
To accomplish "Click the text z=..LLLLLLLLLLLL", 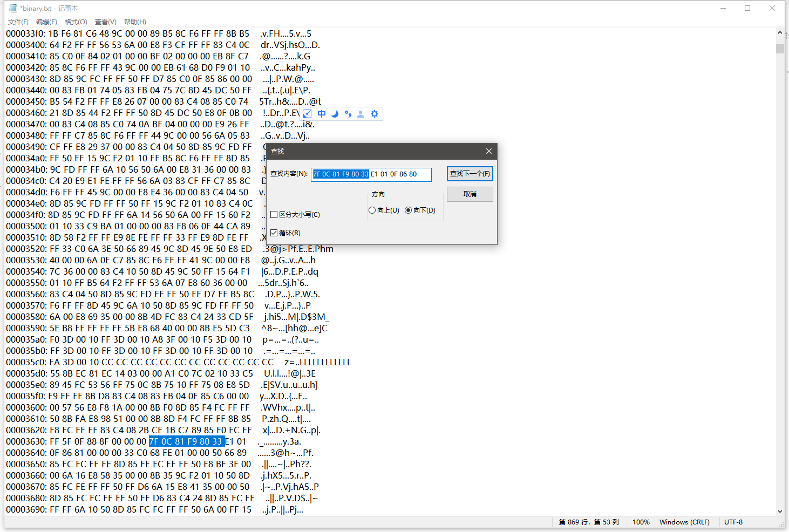I will 318,362.
